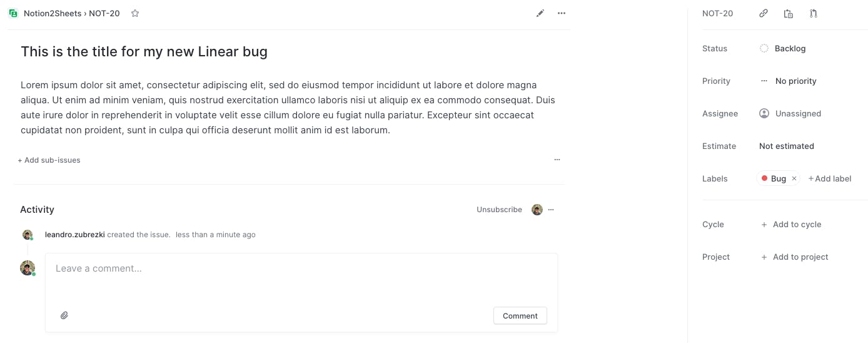
Task: Focus the Leave a comment field
Action: click(x=300, y=269)
